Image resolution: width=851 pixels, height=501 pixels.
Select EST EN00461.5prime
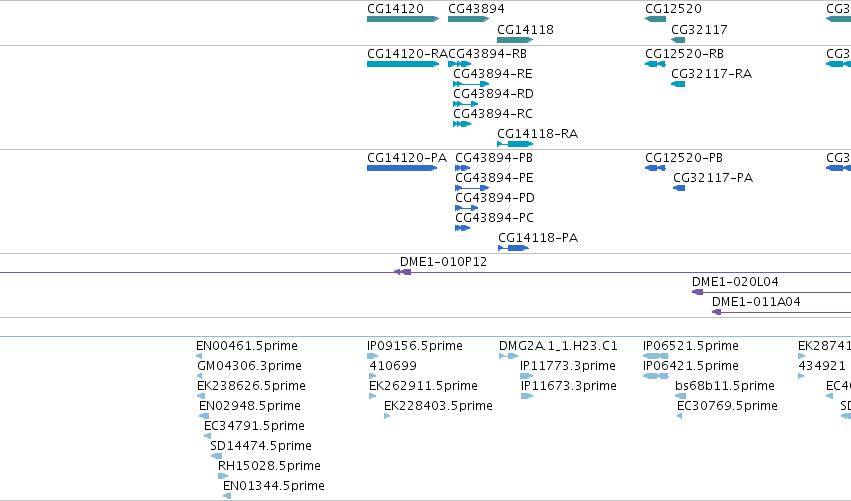(246, 346)
